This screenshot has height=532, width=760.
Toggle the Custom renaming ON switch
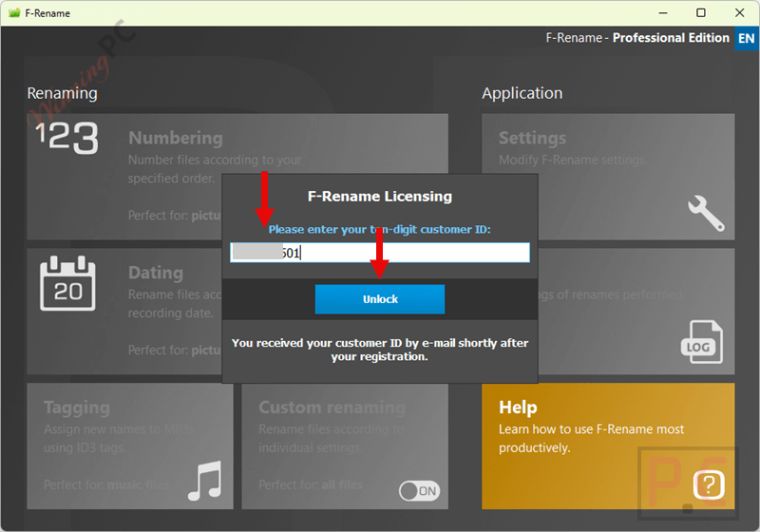tap(419, 491)
